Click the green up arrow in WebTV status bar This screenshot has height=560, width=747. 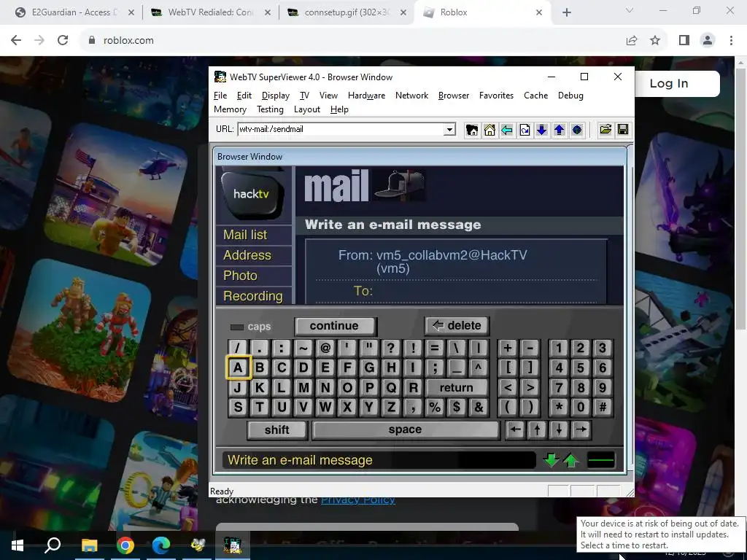(570, 460)
